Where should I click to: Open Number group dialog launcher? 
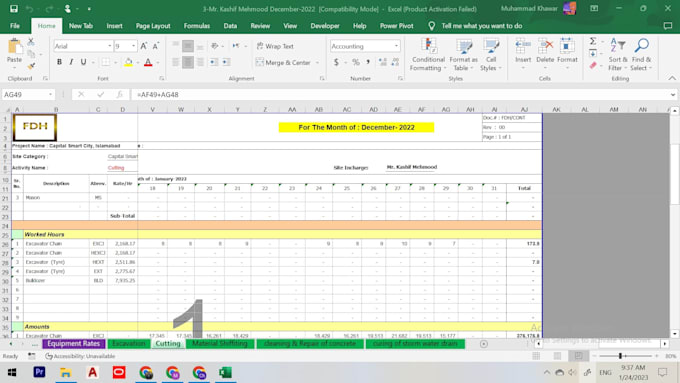pyautogui.click(x=400, y=79)
